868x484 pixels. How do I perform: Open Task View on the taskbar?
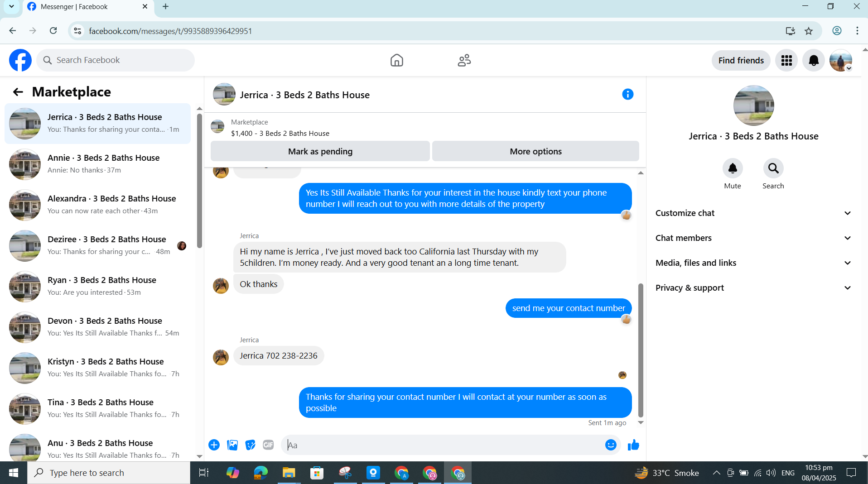(x=204, y=473)
